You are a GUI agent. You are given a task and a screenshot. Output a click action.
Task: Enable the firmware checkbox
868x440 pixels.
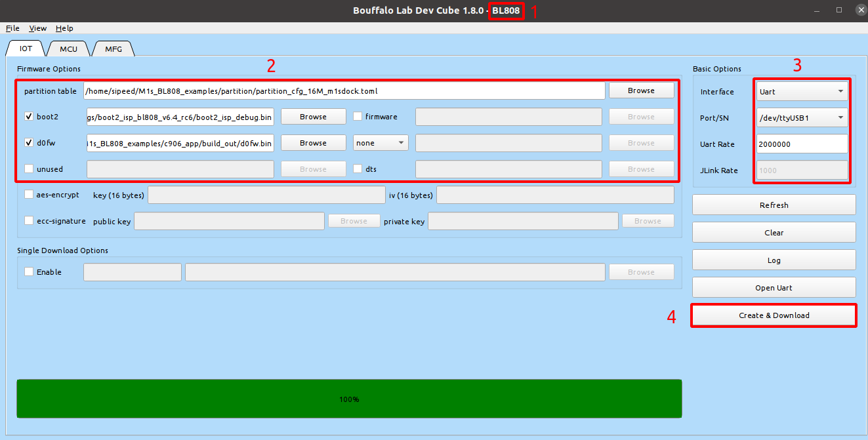click(358, 117)
